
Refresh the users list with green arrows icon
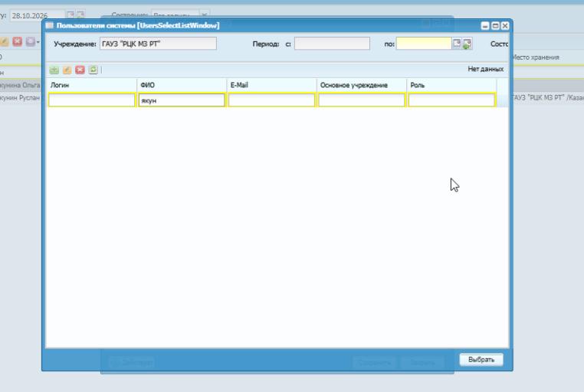(93, 70)
